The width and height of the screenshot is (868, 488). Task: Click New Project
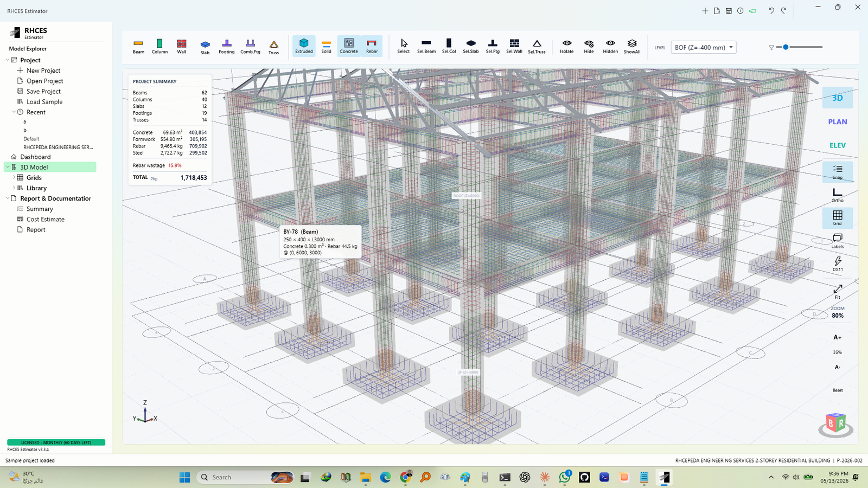click(x=43, y=70)
